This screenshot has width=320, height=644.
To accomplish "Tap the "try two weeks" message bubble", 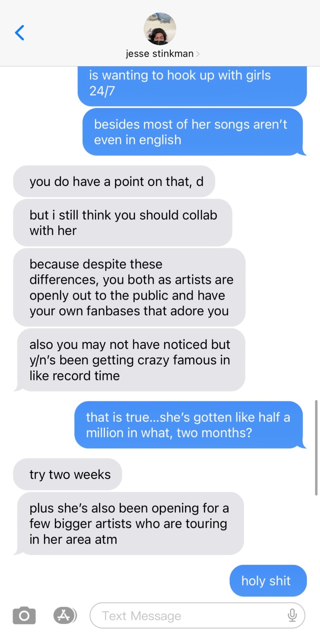I will click(x=68, y=474).
